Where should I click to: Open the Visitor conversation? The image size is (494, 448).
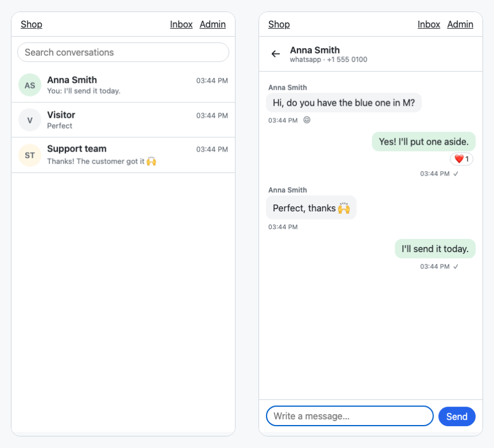point(123,120)
